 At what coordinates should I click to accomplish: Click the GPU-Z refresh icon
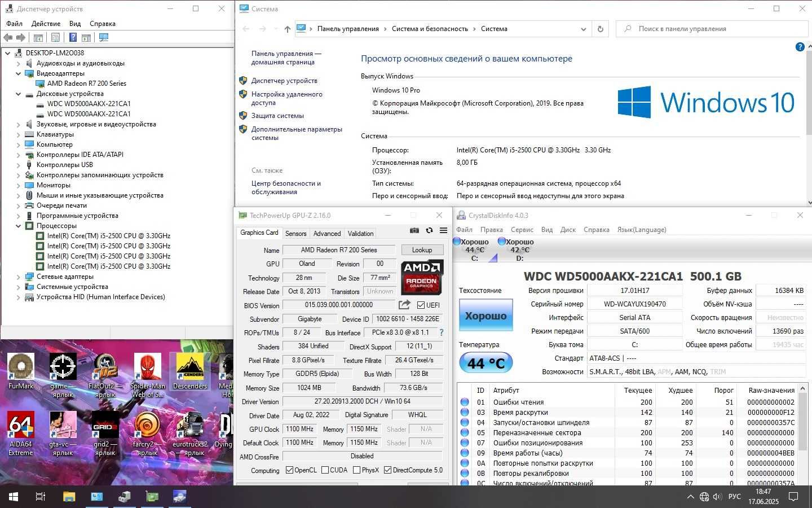(429, 230)
